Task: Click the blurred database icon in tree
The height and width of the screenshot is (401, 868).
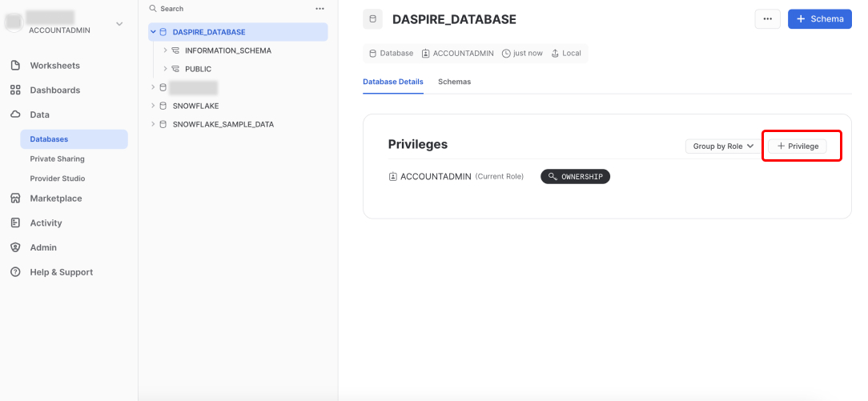Action: pos(163,87)
